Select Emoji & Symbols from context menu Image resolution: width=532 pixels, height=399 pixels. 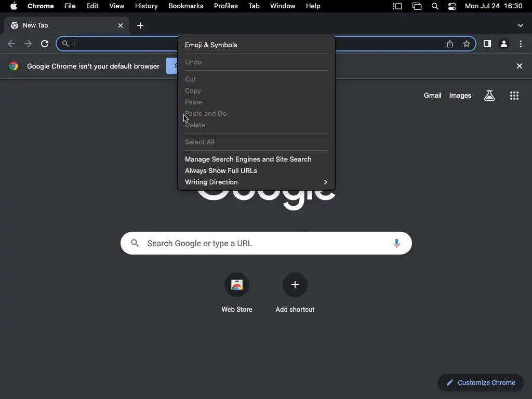click(x=256, y=45)
